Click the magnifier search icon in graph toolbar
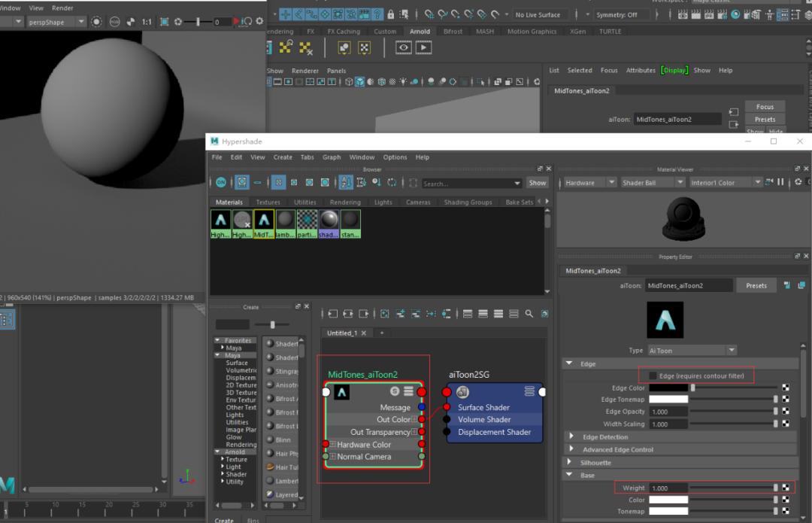This screenshot has height=523, width=812. 529,314
